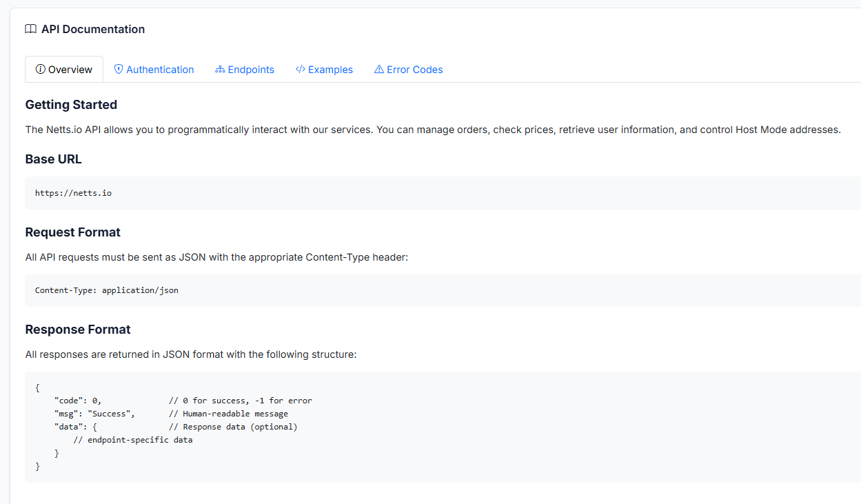861x504 pixels.
Task: Click the shield icon on Authentication tab
Action: tap(119, 70)
